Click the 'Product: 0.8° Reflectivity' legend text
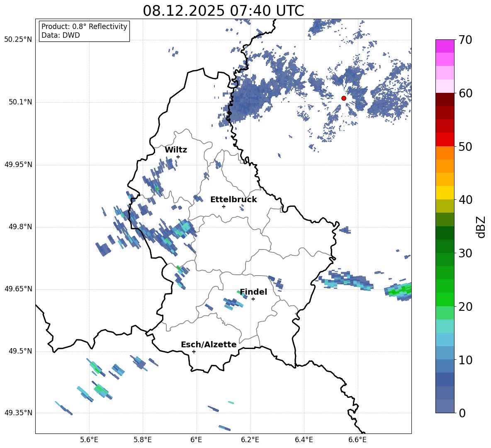Viewport: 491px width, 448px height. coord(84,27)
